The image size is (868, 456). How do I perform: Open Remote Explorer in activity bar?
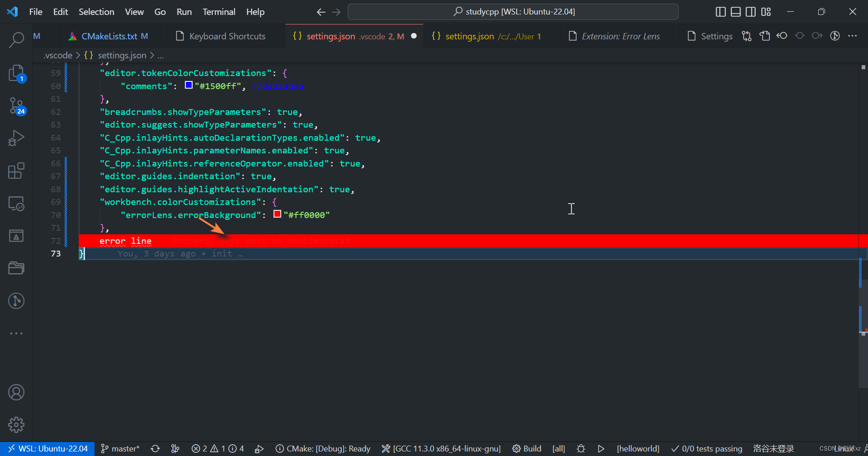click(x=16, y=203)
